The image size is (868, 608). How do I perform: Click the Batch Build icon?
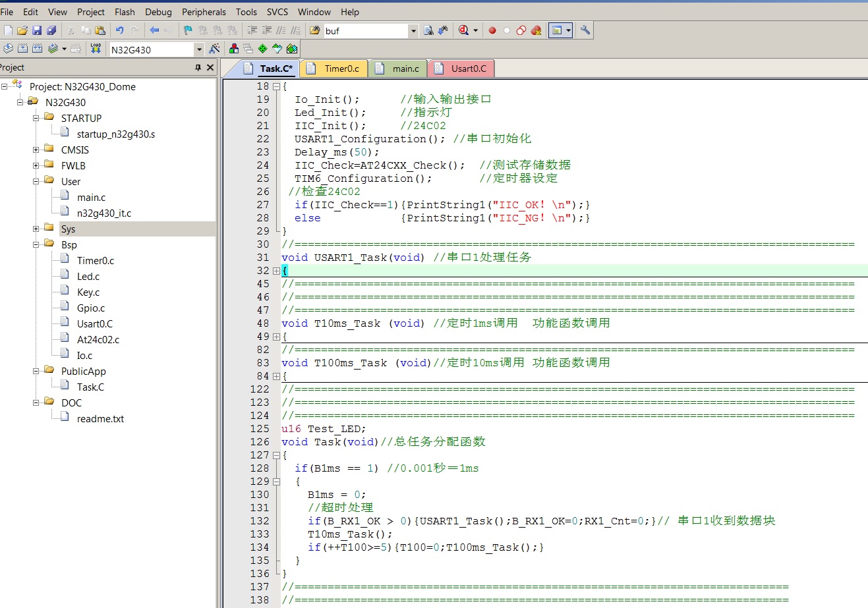tap(53, 49)
